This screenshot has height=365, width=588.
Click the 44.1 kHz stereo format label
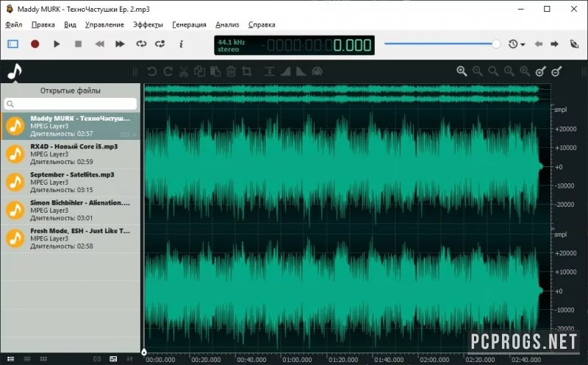(232, 46)
